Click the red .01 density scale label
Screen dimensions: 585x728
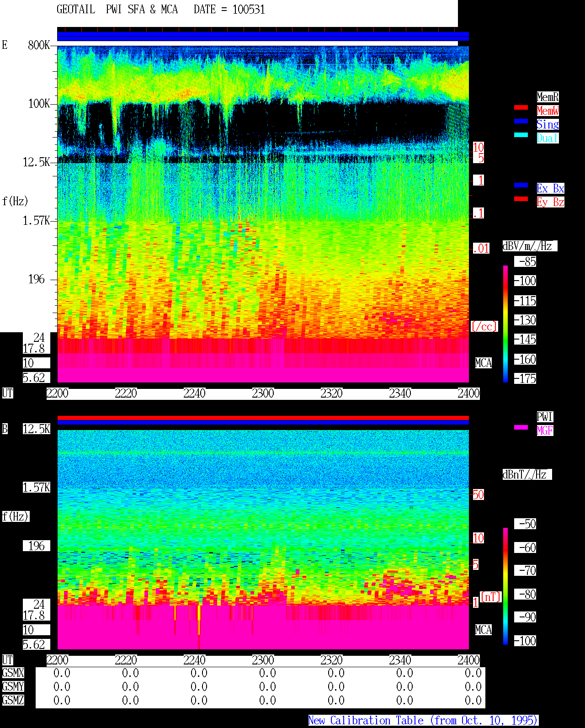481,249
